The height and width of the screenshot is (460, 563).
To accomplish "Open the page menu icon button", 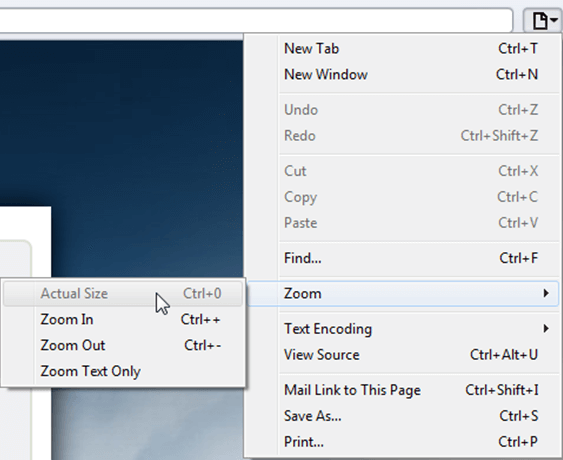I will point(540,20).
